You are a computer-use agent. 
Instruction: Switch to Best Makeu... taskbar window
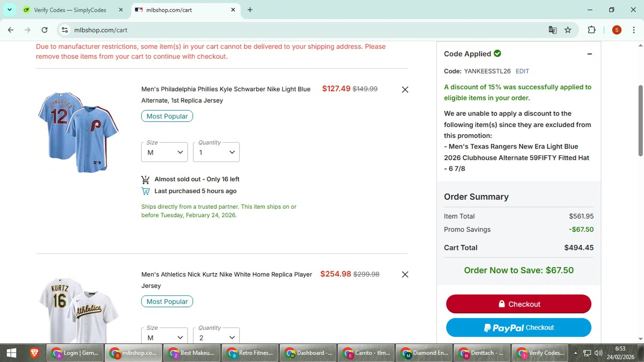tap(192, 353)
